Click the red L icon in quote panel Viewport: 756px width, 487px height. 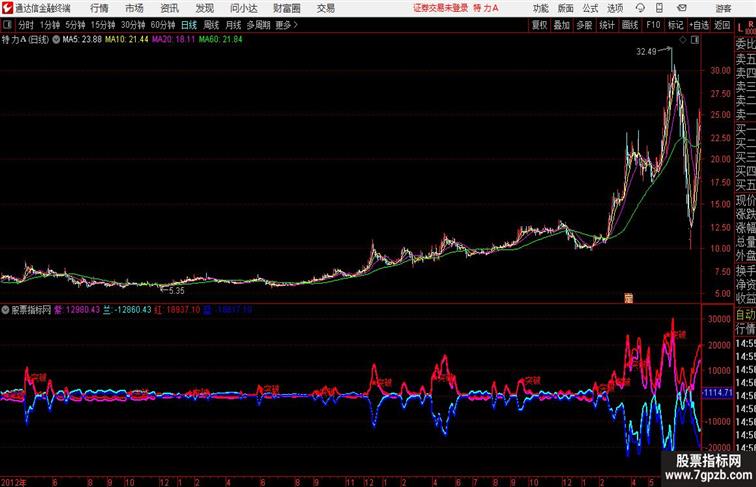(x=740, y=28)
